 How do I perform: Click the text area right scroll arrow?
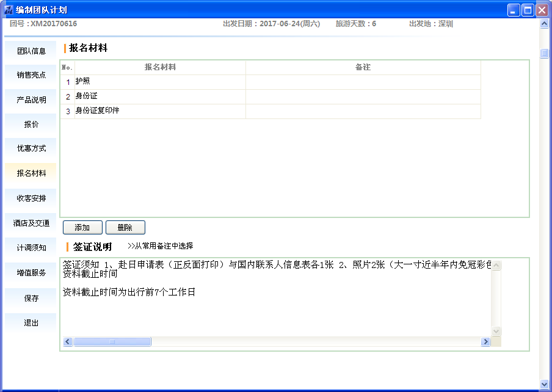[x=485, y=342]
